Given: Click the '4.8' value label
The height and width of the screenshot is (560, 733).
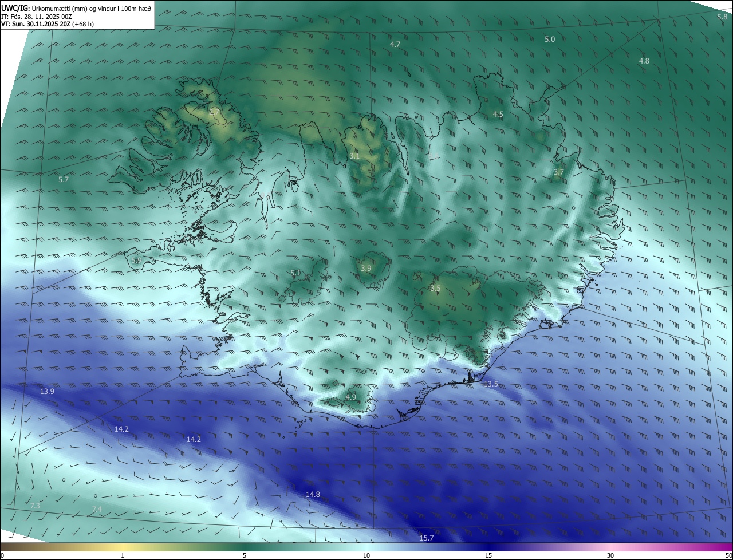Looking at the screenshot, I should point(644,61).
